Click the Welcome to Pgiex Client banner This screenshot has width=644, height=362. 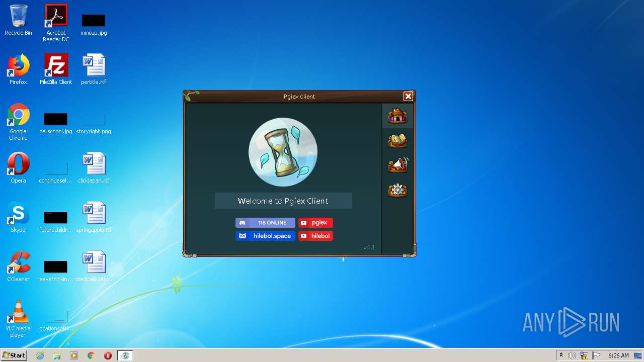coord(283,201)
